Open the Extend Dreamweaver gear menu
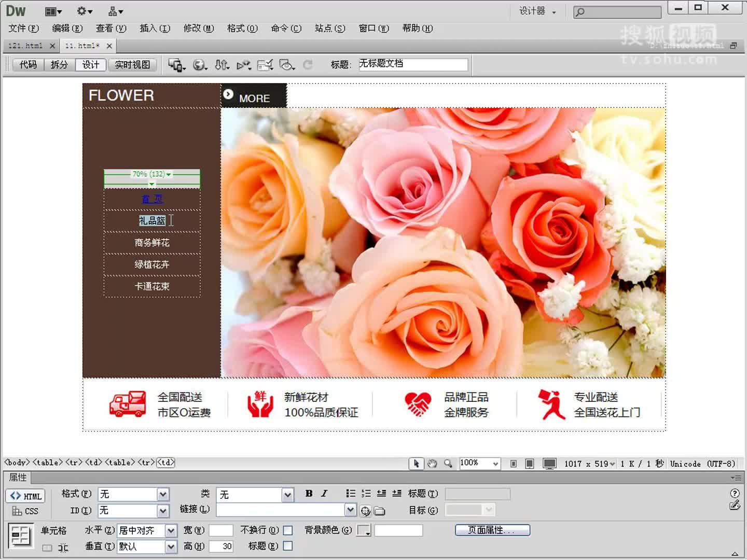The width and height of the screenshot is (747, 560). (x=85, y=11)
